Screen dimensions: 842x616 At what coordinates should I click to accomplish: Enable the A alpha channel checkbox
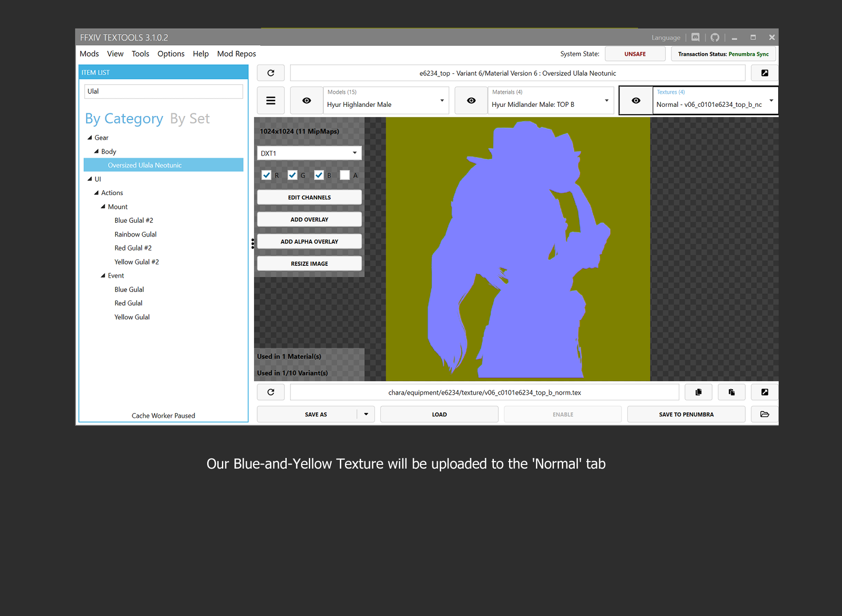(345, 175)
